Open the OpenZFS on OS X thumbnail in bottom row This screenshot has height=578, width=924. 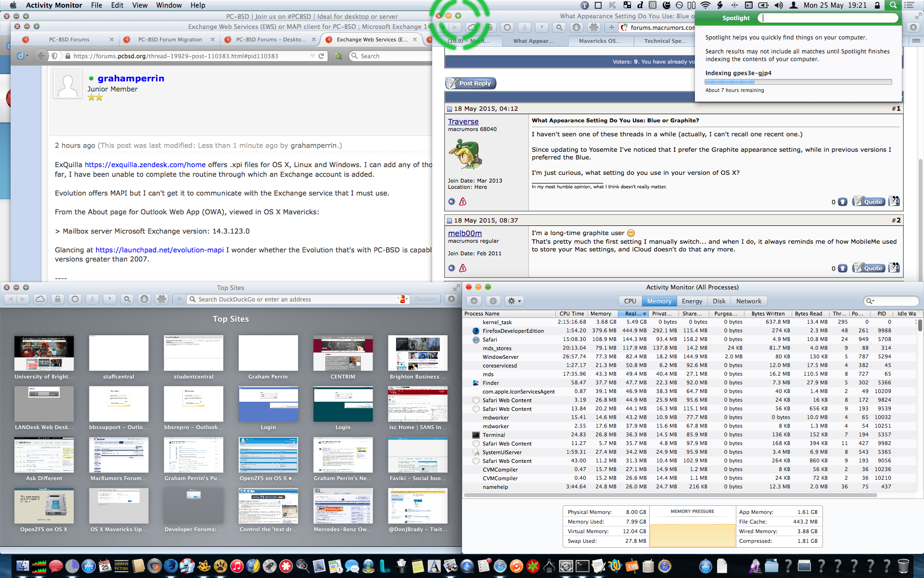pos(44,506)
